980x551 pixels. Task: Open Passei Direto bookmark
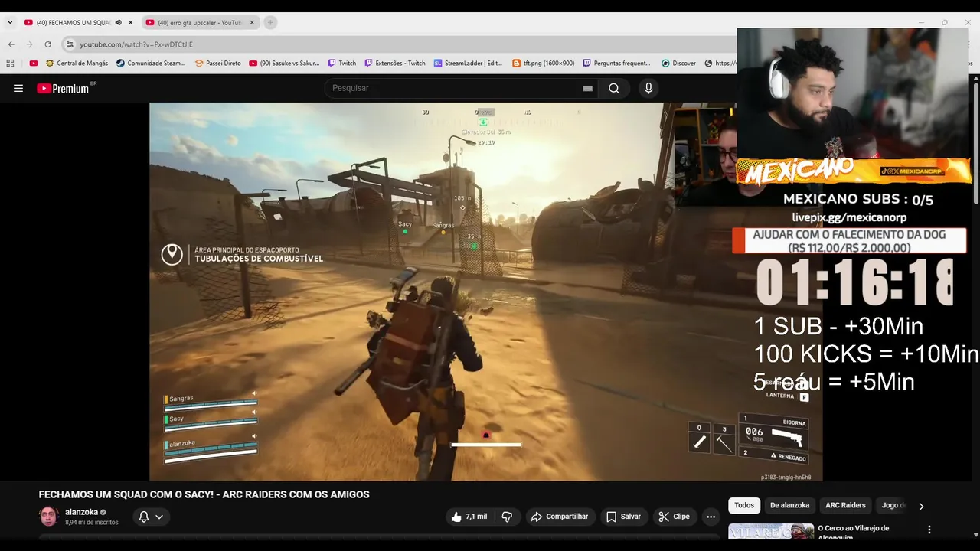pos(218,64)
